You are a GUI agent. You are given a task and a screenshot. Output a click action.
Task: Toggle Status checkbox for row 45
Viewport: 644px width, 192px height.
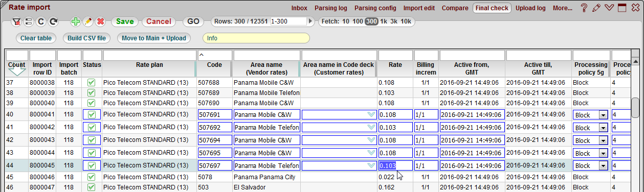[x=92, y=177]
